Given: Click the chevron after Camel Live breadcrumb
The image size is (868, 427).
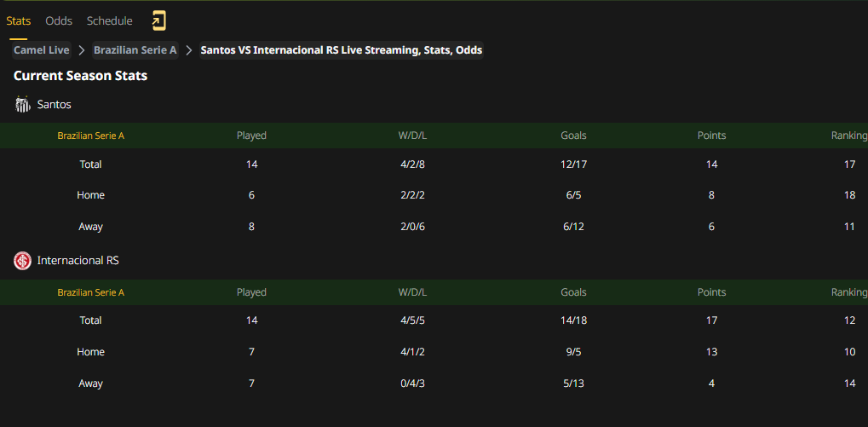Looking at the screenshot, I should click(x=82, y=50).
